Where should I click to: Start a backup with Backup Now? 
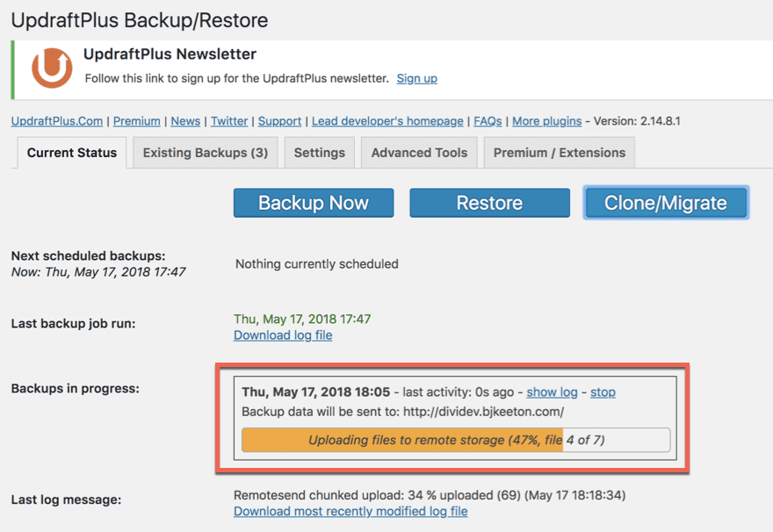click(x=313, y=202)
